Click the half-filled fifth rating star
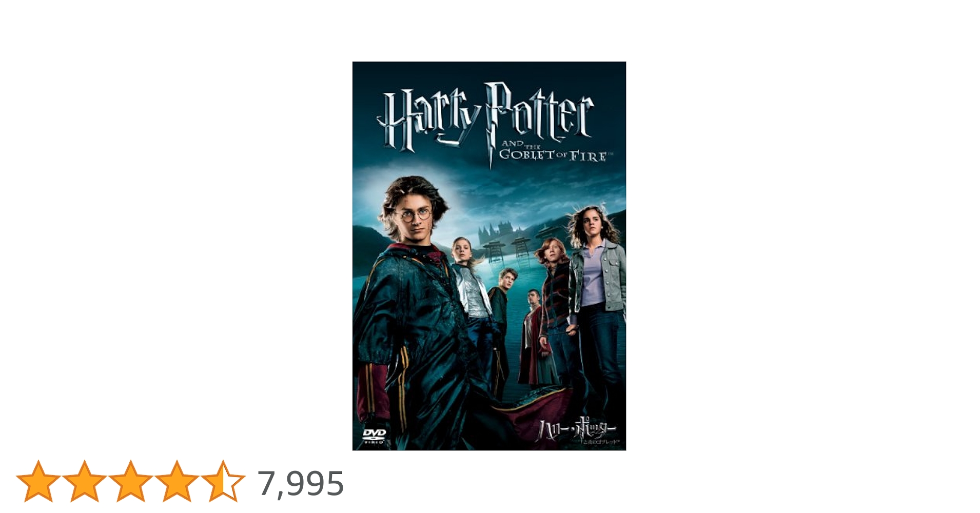This screenshot has height=513, width=980. [223, 481]
